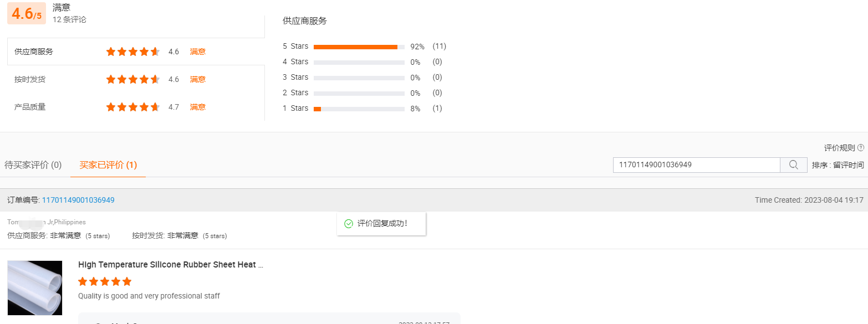868x324 pixels.
Task: Open High Temperature Silicone Rubber Sheet product title
Action: coord(171,265)
